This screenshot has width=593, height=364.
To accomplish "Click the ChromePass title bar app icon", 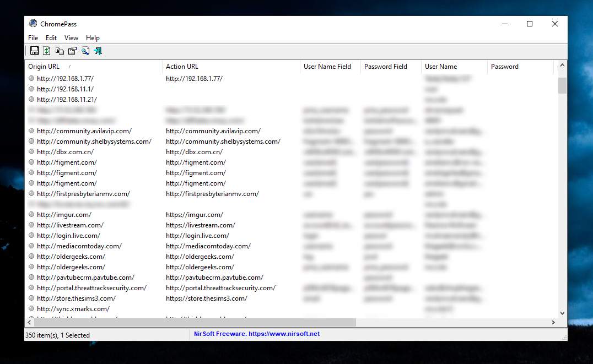I will [33, 24].
